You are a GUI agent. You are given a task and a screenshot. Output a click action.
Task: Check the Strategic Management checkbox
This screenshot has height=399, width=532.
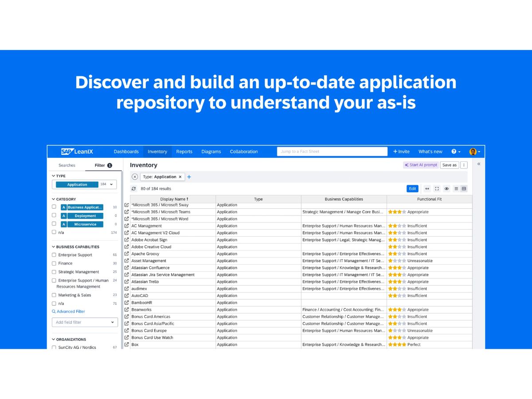(54, 272)
